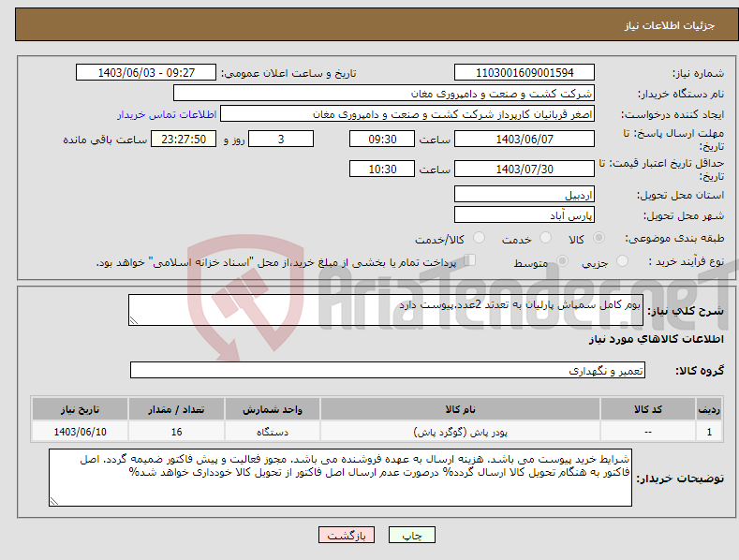Click the response deadline date 1403/06/07
The image size is (739, 560).
point(525,139)
